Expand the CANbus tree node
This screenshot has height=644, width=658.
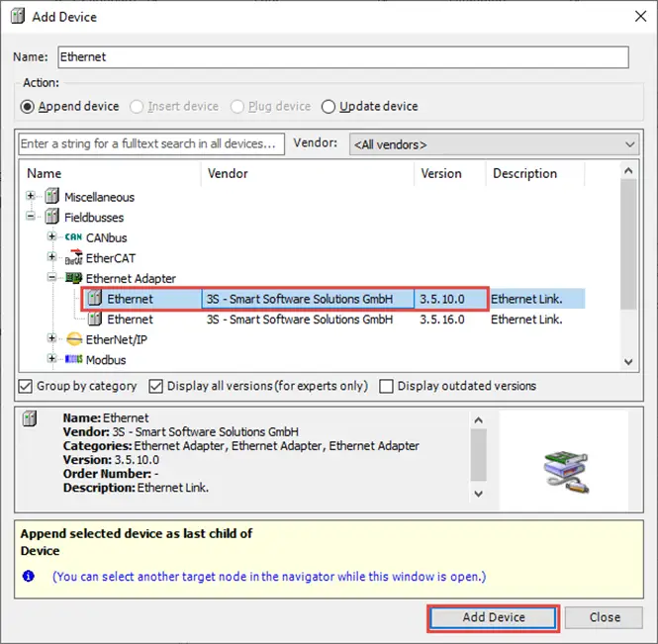tap(51, 236)
